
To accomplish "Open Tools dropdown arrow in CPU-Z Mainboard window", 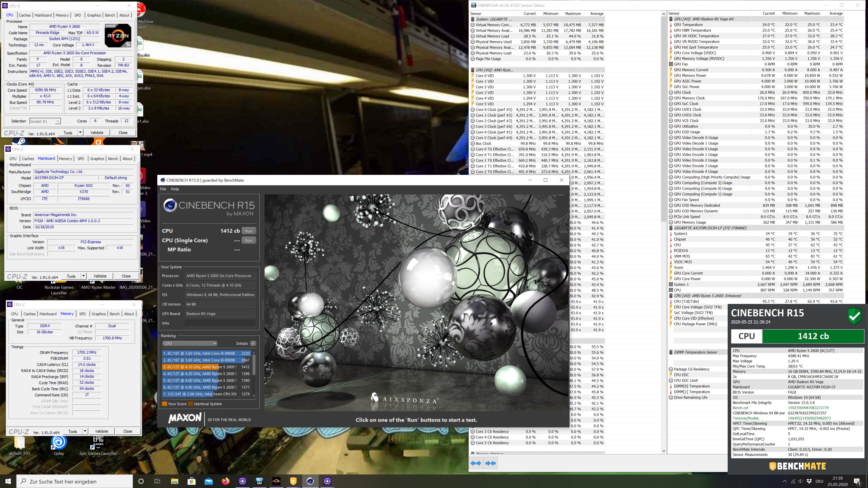I will [x=84, y=276].
